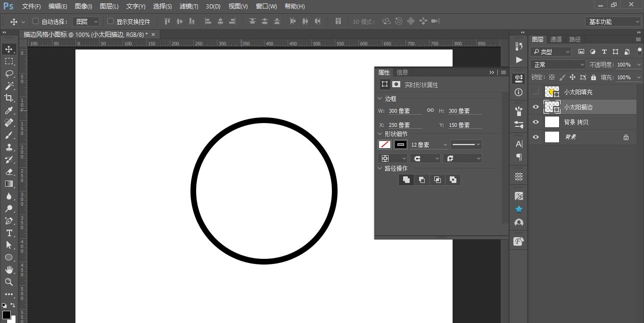Open the 图层 auto-select target dropdown
This screenshot has width=644, height=323.
pos(86,22)
